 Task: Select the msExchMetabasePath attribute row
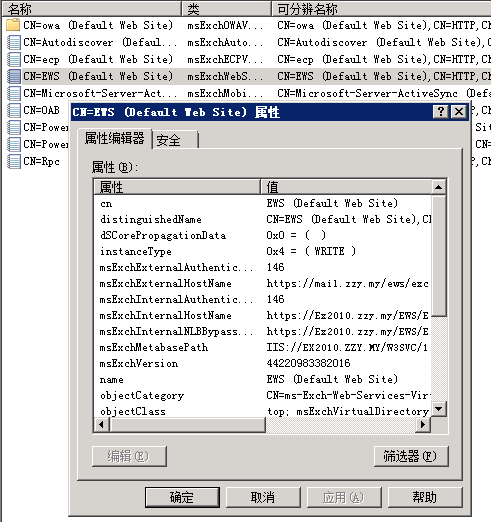263,347
